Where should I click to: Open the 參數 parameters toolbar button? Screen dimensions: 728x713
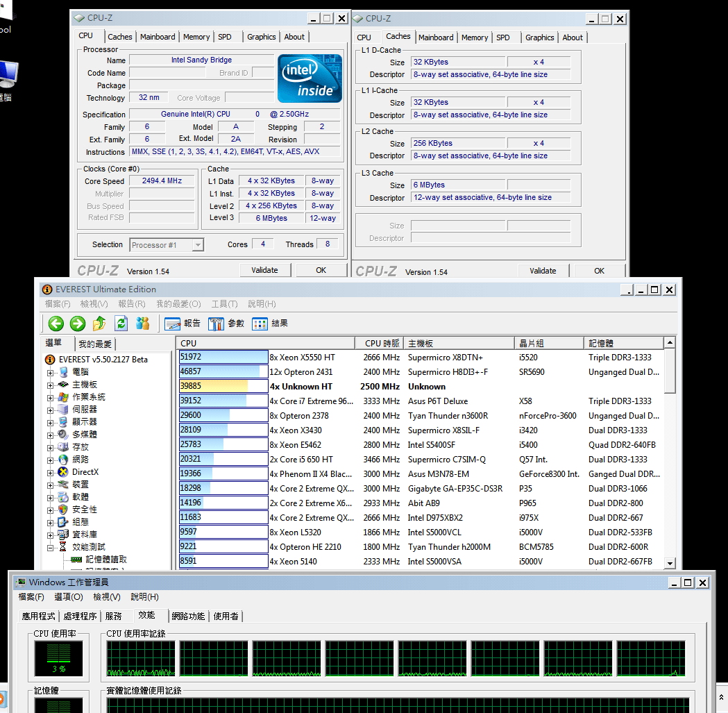(226, 323)
